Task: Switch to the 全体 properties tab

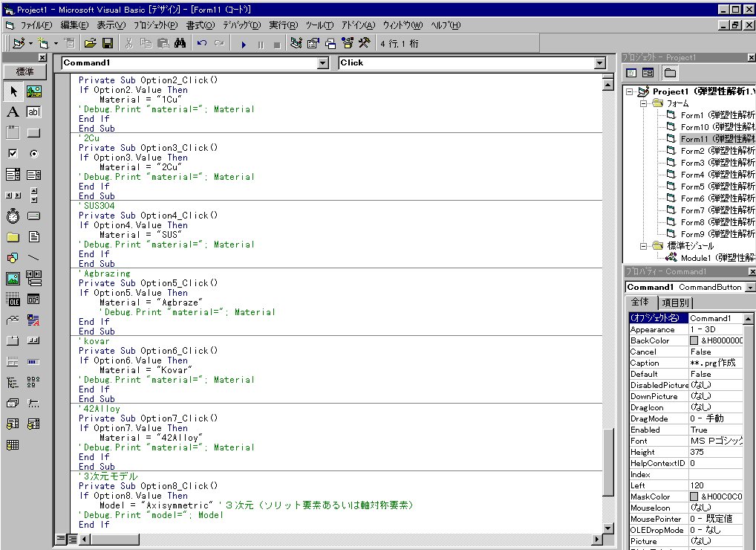Action: [640, 302]
